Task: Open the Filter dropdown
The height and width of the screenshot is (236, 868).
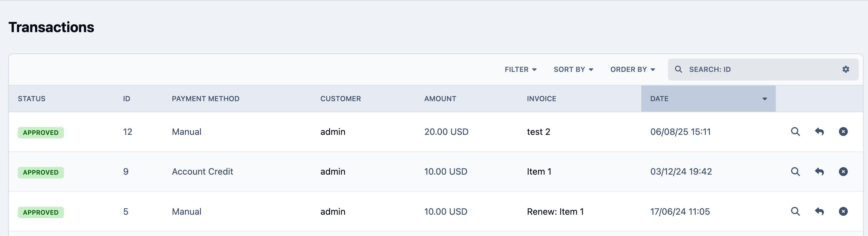Action: (x=520, y=69)
